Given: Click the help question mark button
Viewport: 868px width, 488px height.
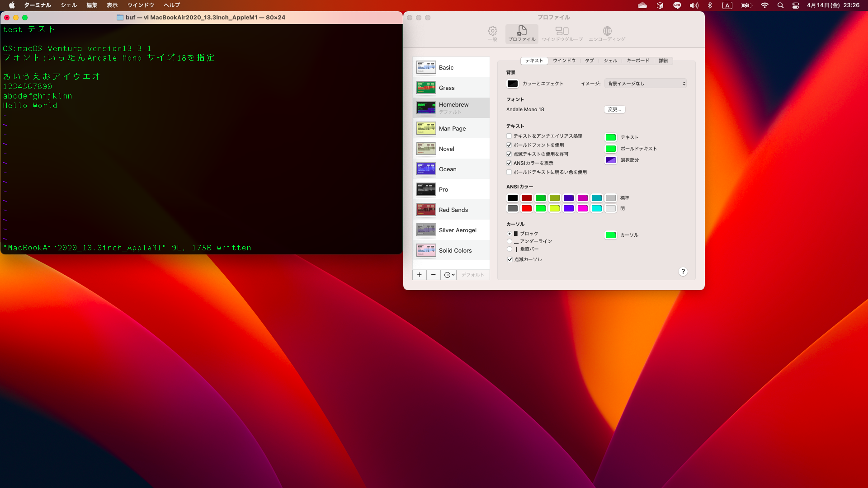Looking at the screenshot, I should pos(683,272).
